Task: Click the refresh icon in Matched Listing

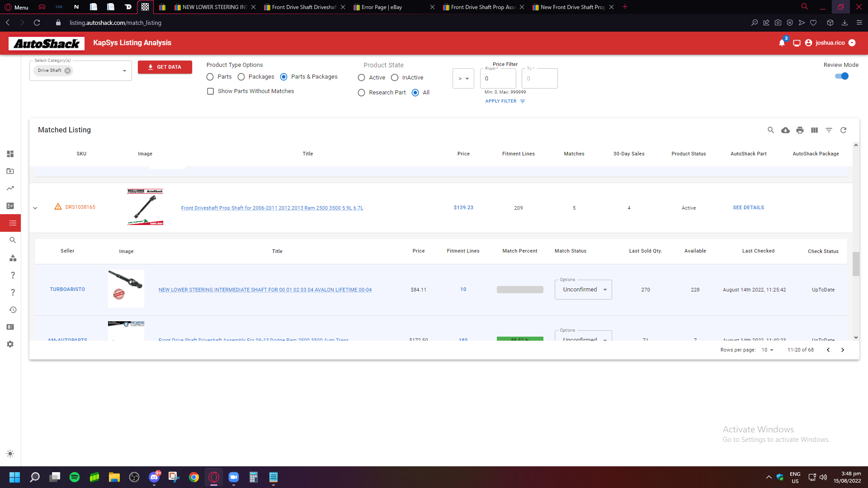Action: point(843,130)
